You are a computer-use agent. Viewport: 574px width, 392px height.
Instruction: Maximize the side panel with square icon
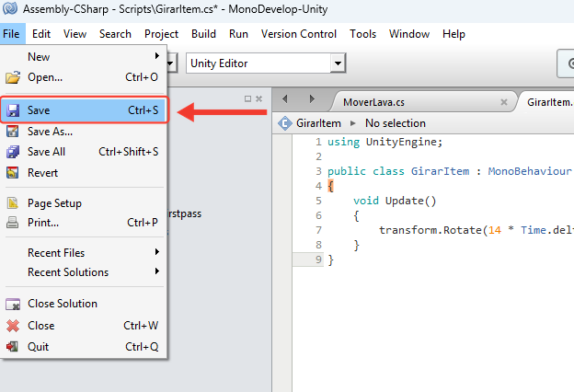[247, 98]
